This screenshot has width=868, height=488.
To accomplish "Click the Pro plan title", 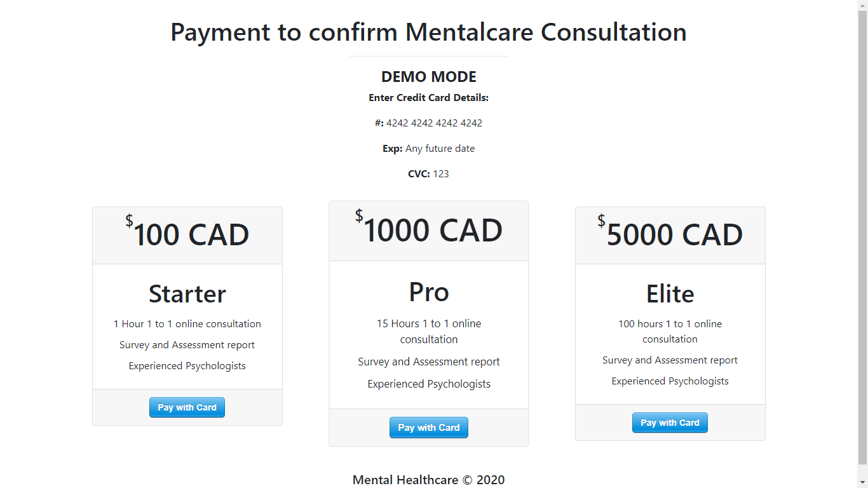I will click(429, 292).
